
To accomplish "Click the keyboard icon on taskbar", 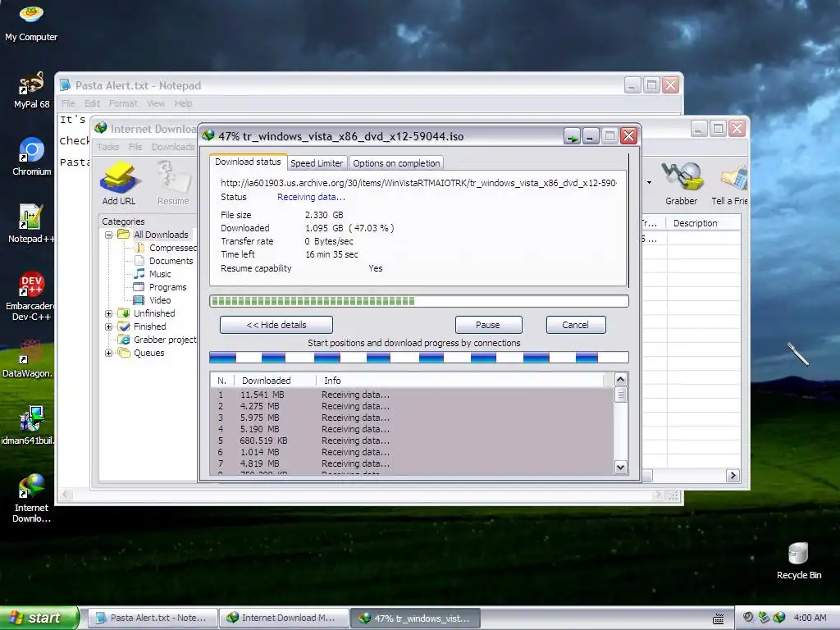I will pyautogui.click(x=719, y=619).
